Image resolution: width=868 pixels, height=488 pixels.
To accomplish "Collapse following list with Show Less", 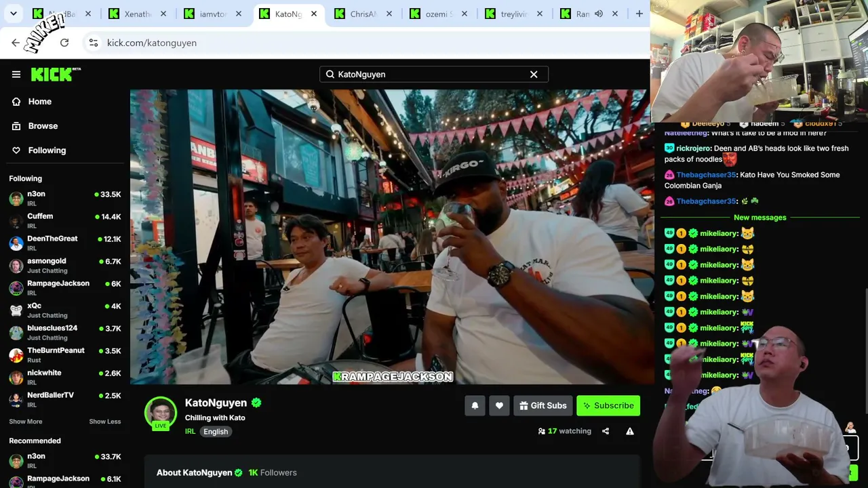I will (x=105, y=422).
